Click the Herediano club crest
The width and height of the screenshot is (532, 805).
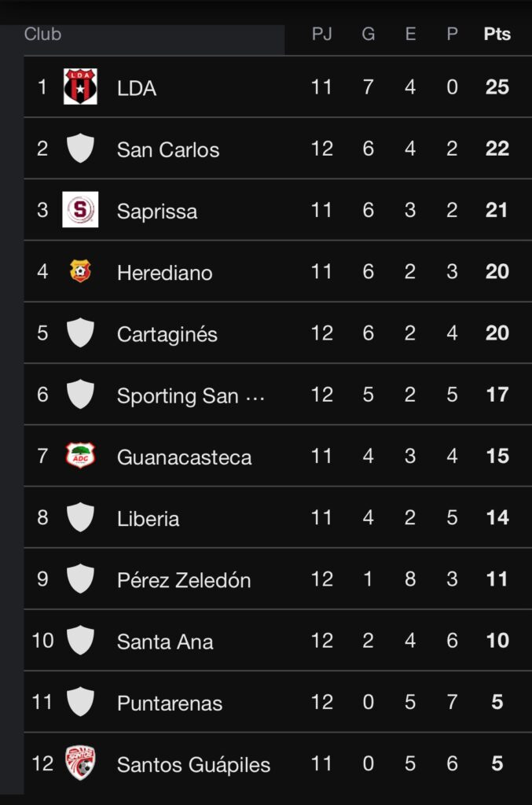tap(80, 271)
